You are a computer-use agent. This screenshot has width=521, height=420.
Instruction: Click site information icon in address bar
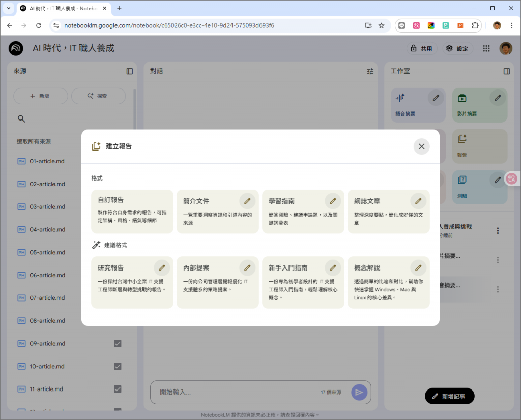coord(56,25)
